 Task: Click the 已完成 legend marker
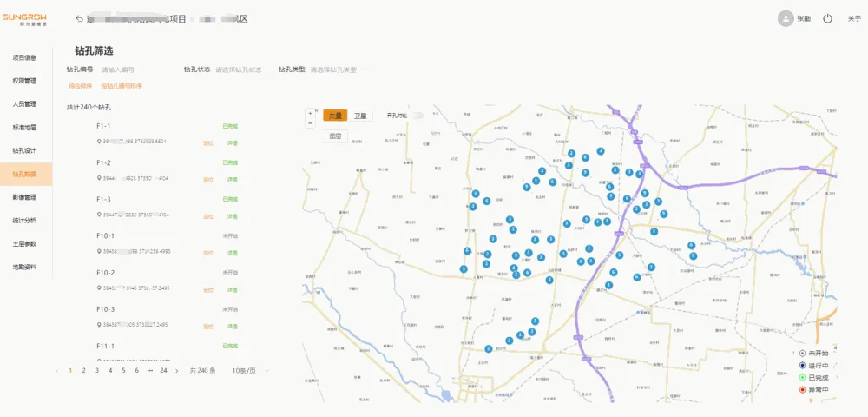802,378
